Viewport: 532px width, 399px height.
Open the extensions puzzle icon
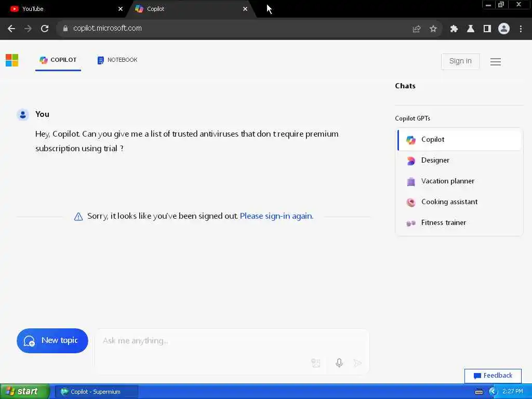pos(454,29)
